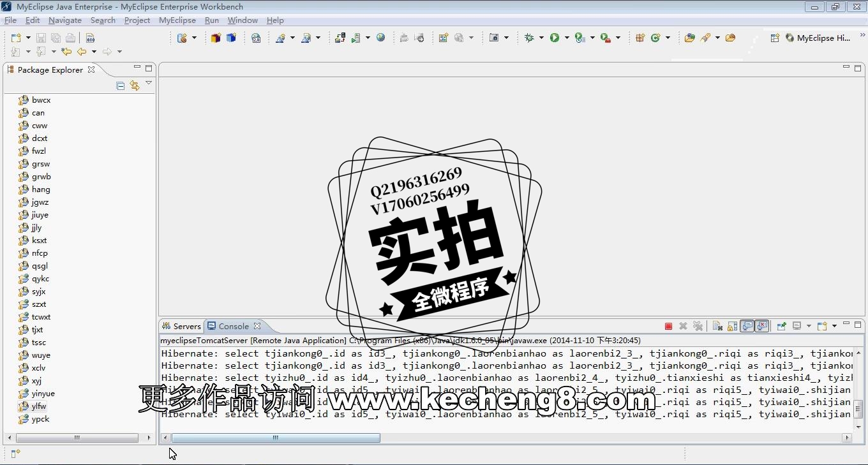Image resolution: width=868 pixels, height=465 pixels.
Task: Open the Navigate menu
Action: (65, 20)
